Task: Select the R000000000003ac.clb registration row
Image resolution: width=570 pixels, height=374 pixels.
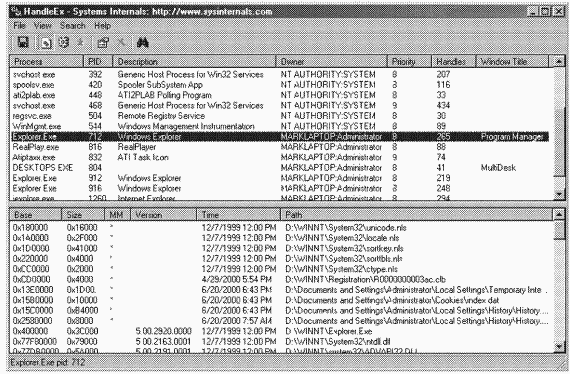Action: (281, 280)
